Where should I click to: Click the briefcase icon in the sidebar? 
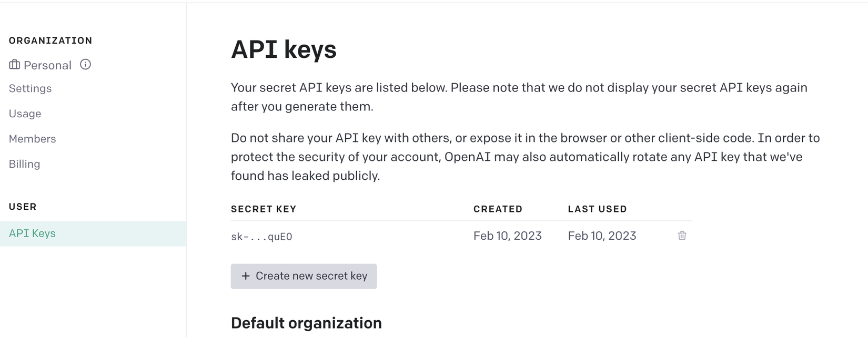point(15,65)
